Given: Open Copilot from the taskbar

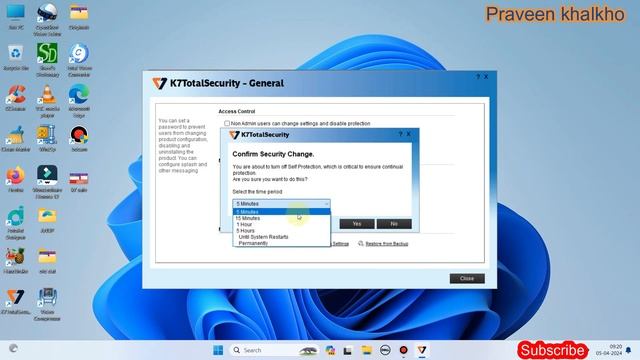Looking at the screenshot, I should click(x=330, y=350).
